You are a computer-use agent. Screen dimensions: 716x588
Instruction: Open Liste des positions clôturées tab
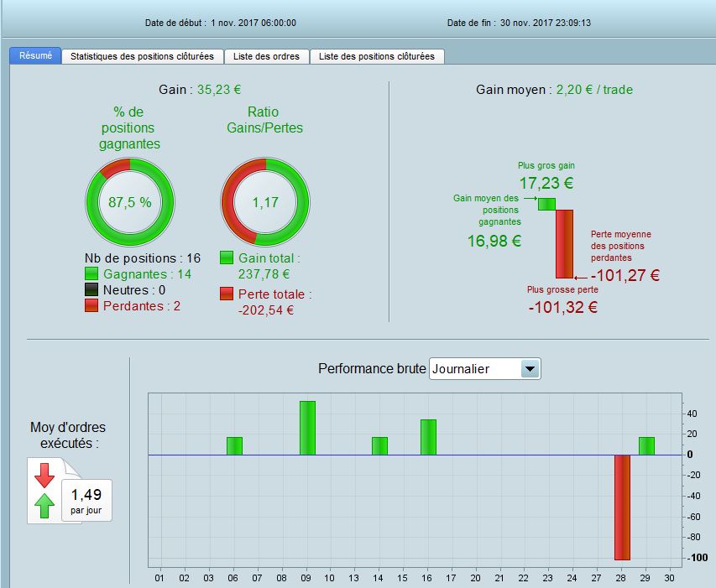coord(377,56)
